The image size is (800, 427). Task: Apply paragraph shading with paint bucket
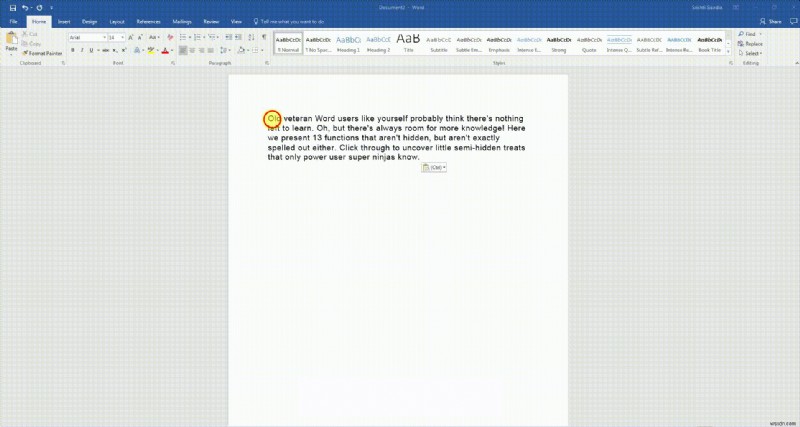pos(241,50)
